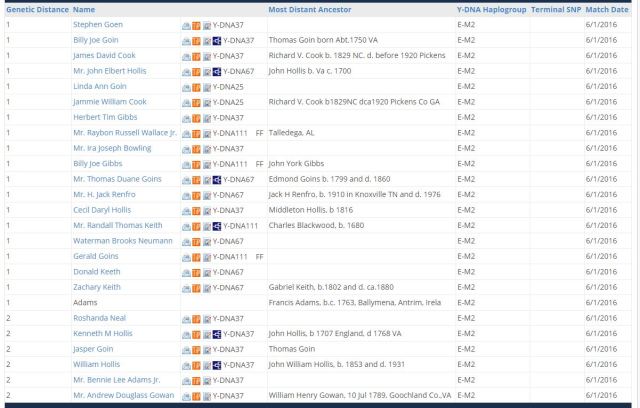
Task: Open the orange TiP report for Jasper Goin
Action: point(196,349)
